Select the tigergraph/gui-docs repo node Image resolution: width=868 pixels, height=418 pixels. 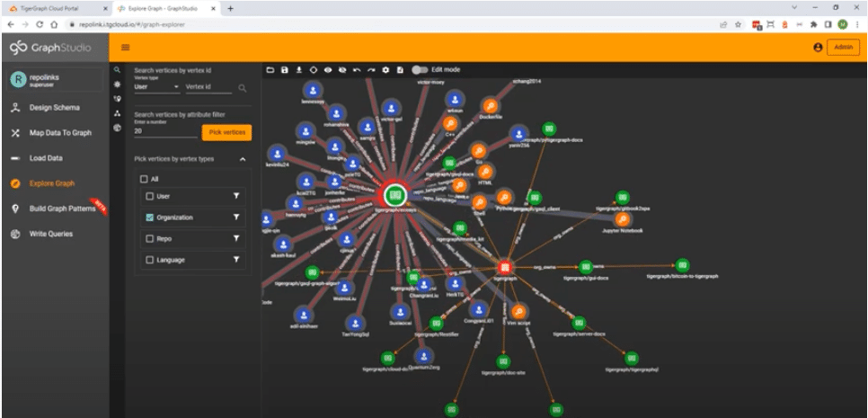[x=586, y=267]
